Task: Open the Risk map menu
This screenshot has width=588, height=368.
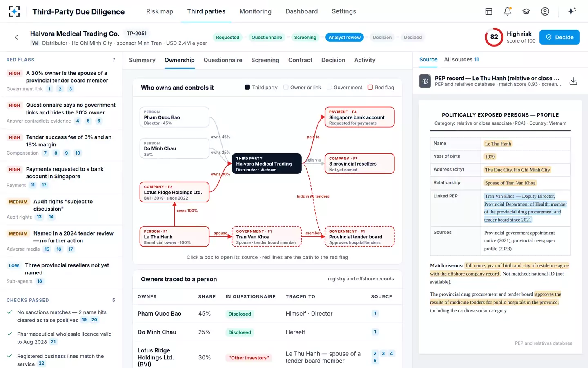Action: tap(160, 11)
